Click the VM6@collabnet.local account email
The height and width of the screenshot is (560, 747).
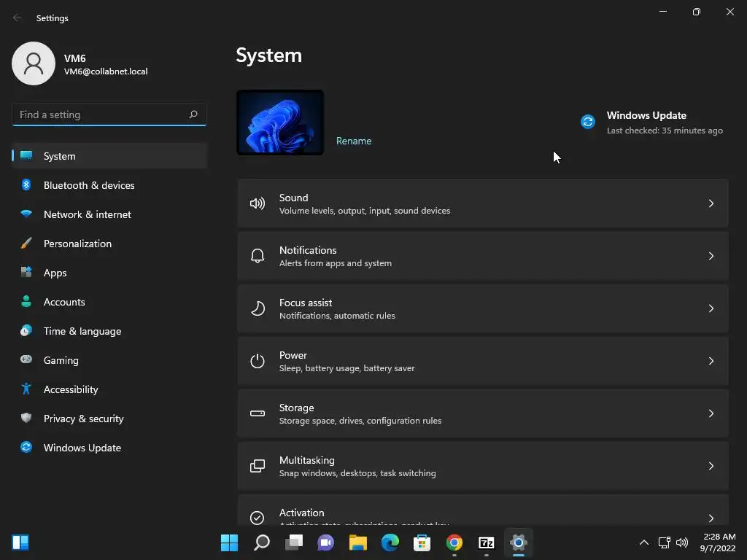coord(106,71)
